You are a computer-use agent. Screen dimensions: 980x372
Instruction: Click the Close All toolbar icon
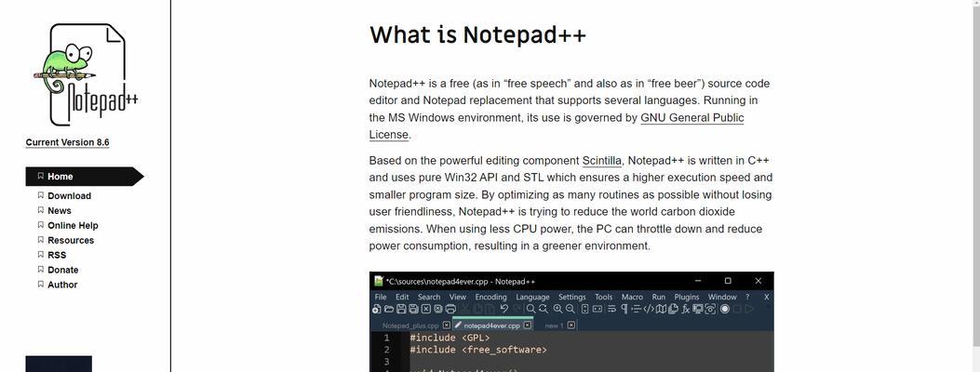438,309
